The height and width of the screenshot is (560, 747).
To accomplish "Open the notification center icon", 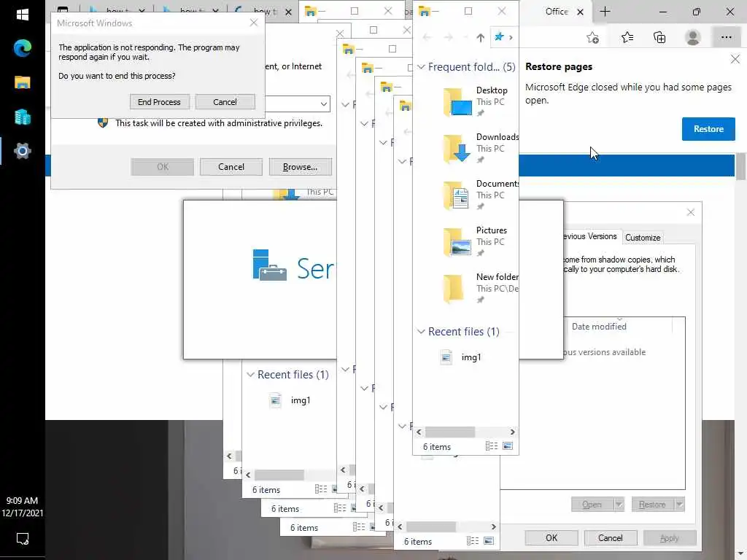I will click(23, 539).
